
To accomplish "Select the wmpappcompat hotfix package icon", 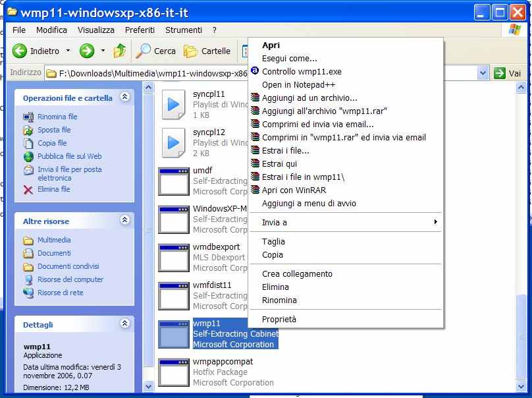I will (x=174, y=372).
